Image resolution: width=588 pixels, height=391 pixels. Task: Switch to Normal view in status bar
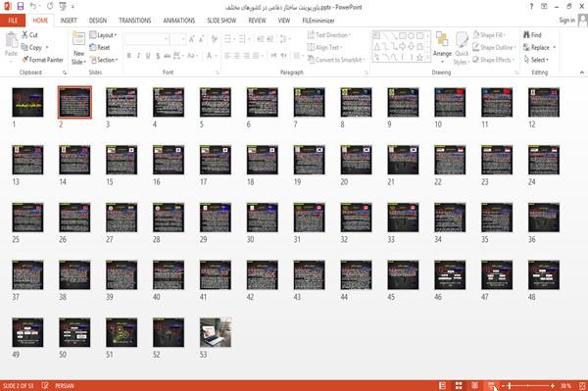tap(443, 385)
